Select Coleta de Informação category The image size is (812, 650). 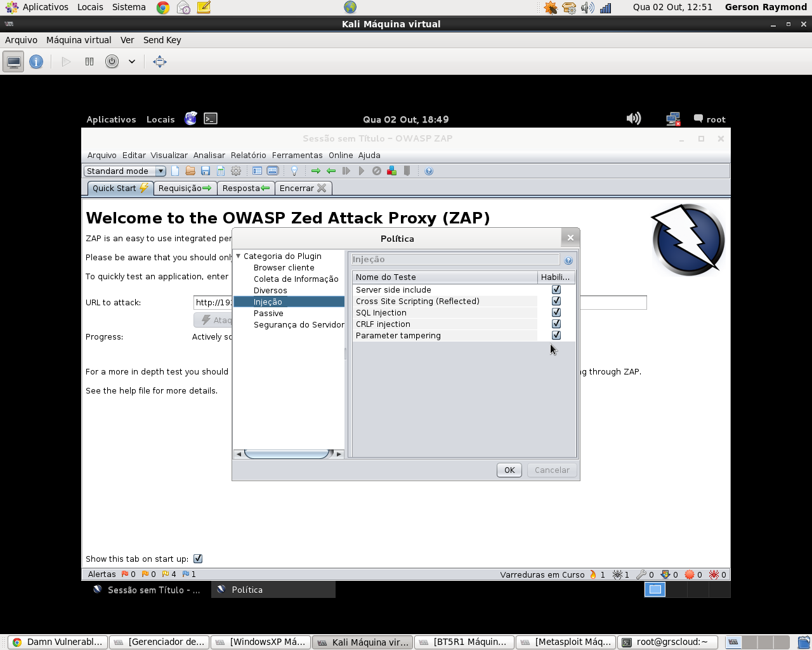296,279
